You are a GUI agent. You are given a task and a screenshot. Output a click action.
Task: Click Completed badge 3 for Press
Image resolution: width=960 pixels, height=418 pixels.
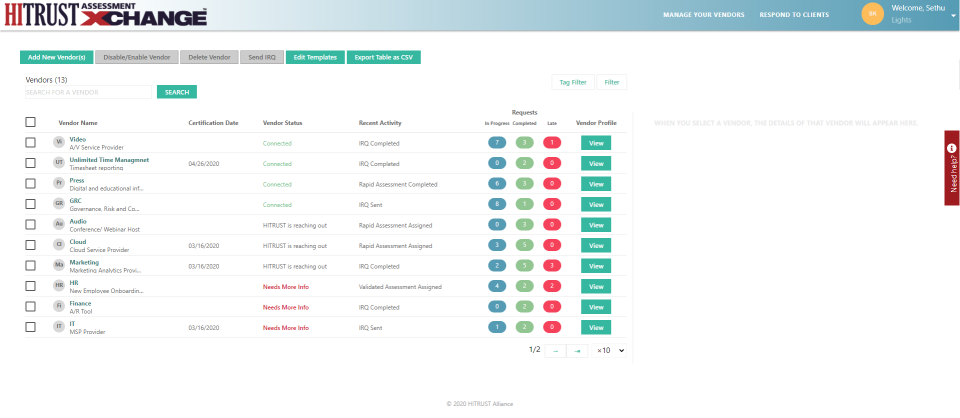pyautogui.click(x=525, y=184)
